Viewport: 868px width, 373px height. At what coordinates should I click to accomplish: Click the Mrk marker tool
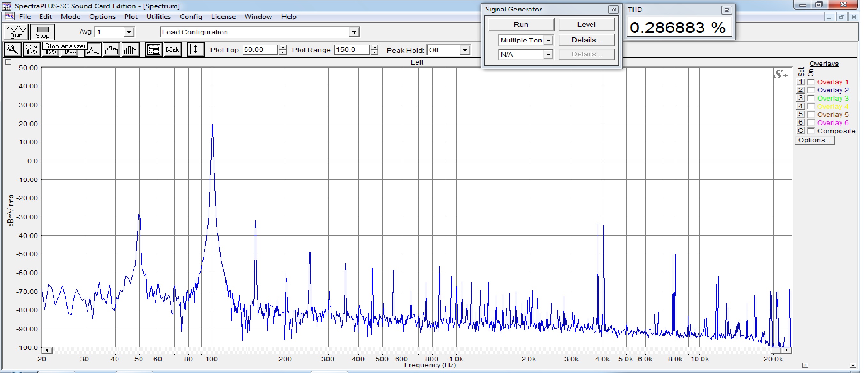tap(172, 50)
